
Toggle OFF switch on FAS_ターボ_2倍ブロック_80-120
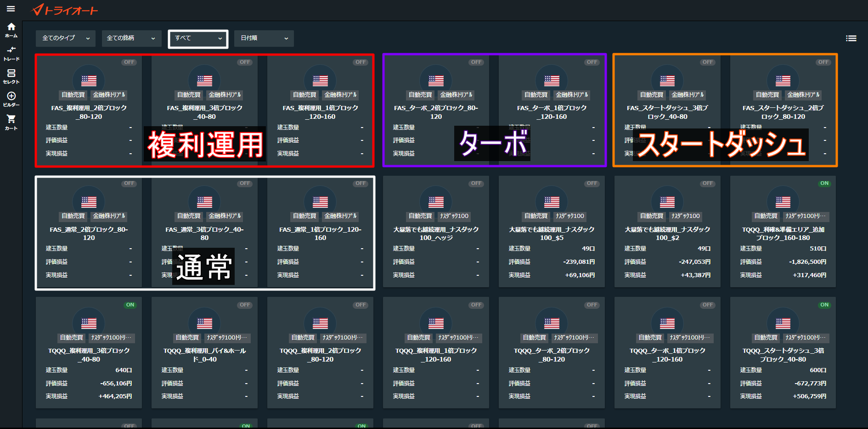477,62
